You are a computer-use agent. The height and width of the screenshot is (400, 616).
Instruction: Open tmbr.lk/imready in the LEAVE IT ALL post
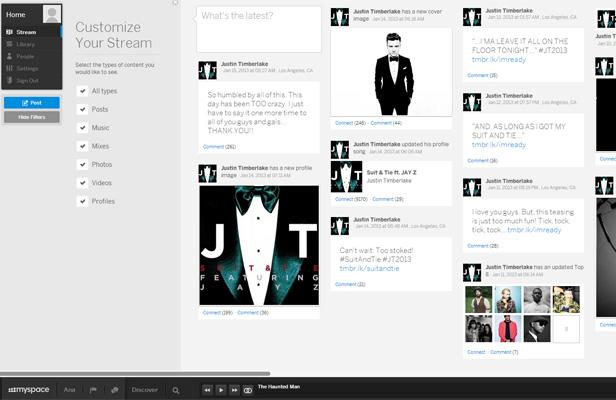coord(499,59)
